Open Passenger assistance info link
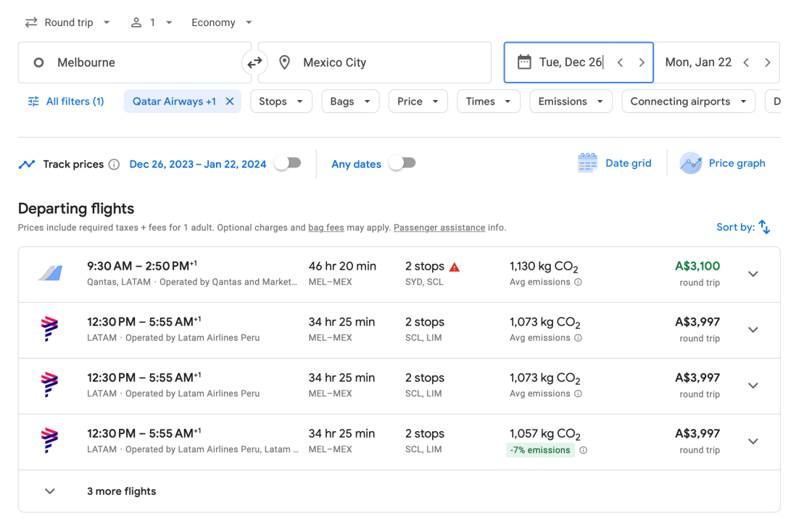Viewport: 812px width, 529px height. 439,228
